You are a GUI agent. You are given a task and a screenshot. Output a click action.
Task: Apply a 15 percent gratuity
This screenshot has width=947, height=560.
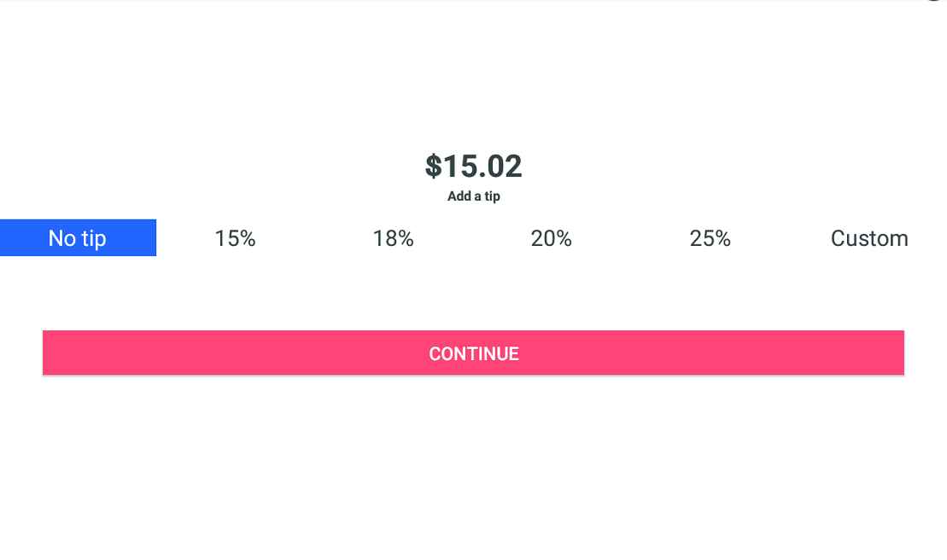coord(235,238)
